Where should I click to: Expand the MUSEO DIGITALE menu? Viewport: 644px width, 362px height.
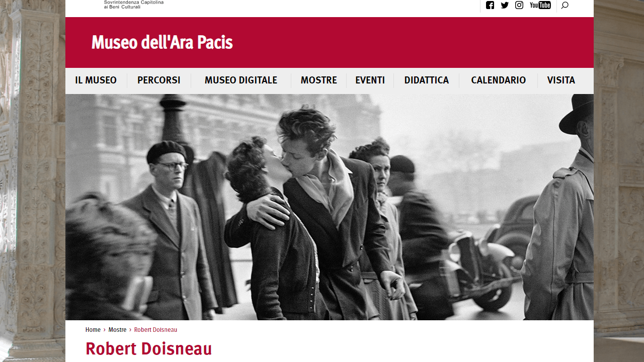[241, 80]
